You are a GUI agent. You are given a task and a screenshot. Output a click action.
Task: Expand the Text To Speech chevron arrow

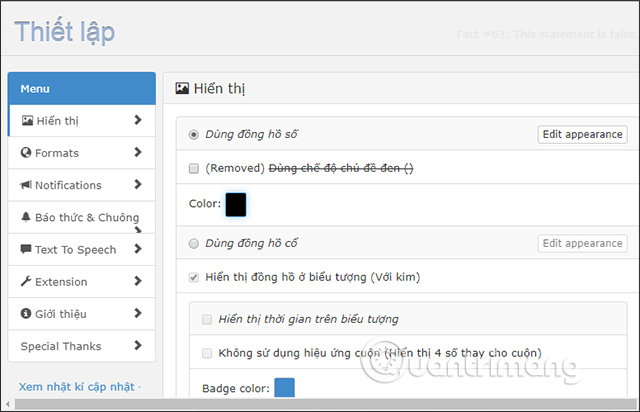click(x=138, y=249)
